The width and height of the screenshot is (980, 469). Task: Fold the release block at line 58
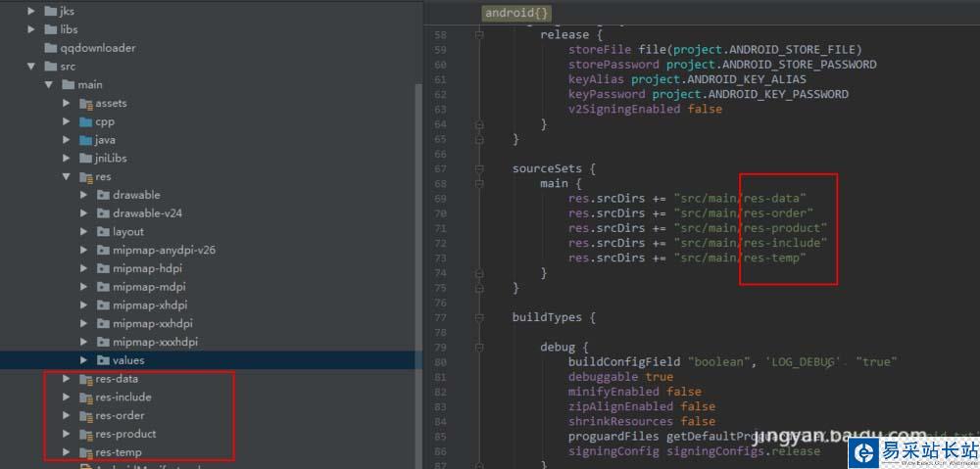point(479,35)
